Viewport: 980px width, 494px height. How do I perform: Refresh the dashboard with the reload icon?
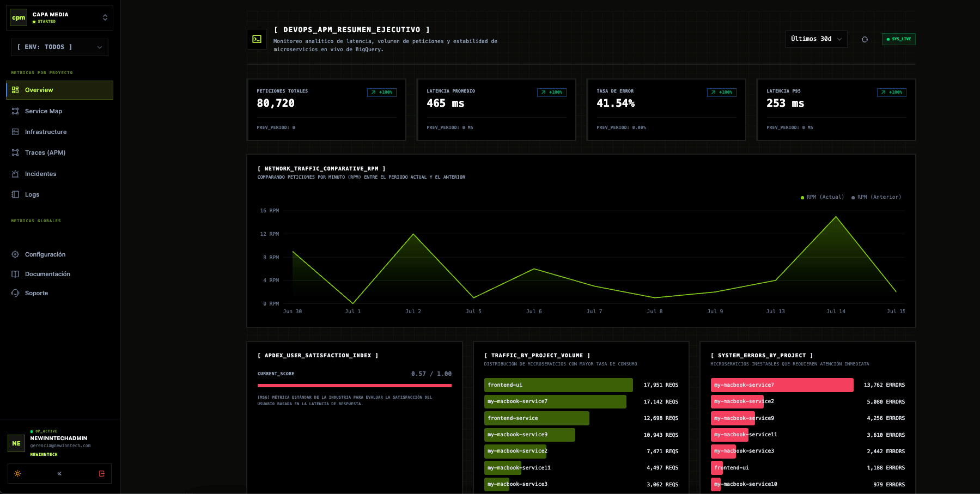(x=865, y=39)
